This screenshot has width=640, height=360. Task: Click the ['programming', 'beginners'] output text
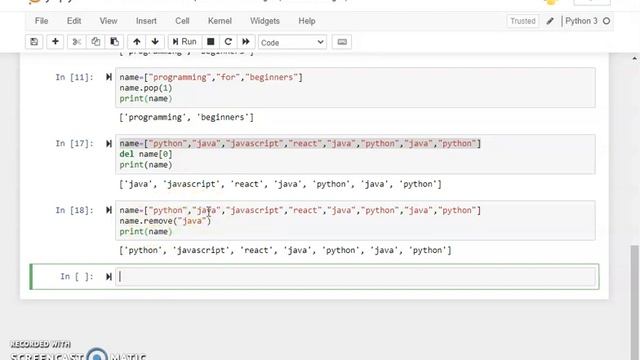187,118
